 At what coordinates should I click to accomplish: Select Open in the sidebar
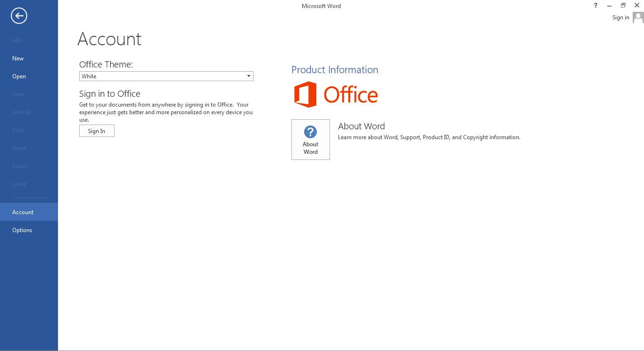pos(29,76)
